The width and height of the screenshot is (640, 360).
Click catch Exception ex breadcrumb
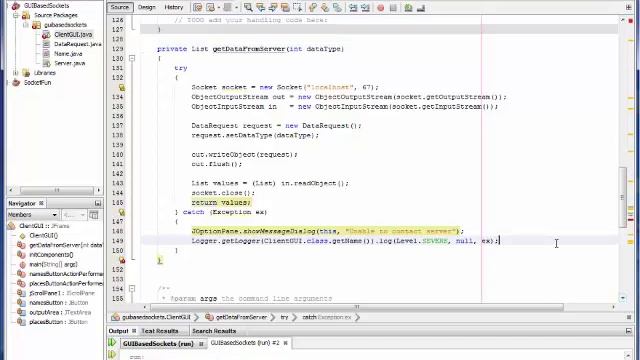tap(327, 317)
